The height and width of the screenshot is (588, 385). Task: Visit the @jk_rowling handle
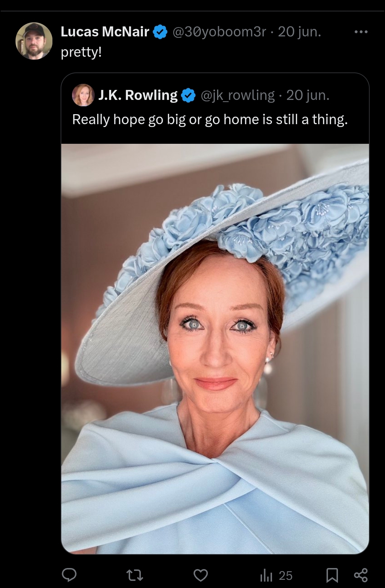[x=238, y=95]
